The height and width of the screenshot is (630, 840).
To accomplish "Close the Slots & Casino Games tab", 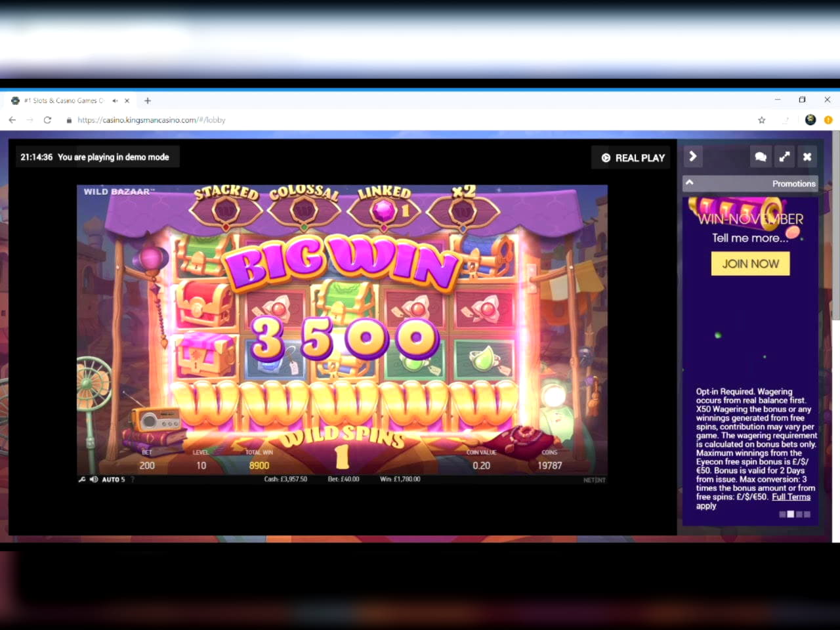I will [127, 100].
